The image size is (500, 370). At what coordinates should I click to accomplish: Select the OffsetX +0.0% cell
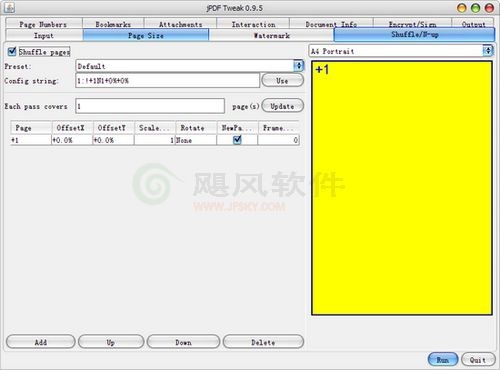click(72, 140)
